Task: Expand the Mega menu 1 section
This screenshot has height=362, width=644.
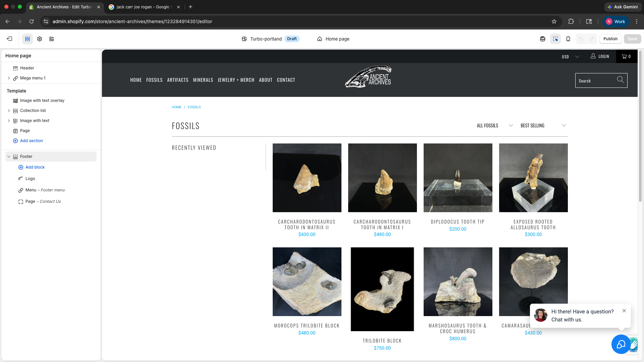Action: point(9,78)
